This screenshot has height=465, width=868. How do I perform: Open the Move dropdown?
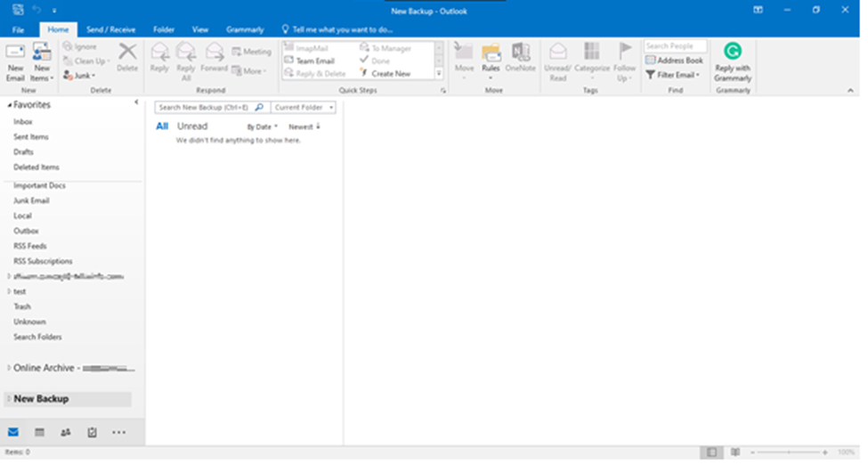pyautogui.click(x=464, y=61)
